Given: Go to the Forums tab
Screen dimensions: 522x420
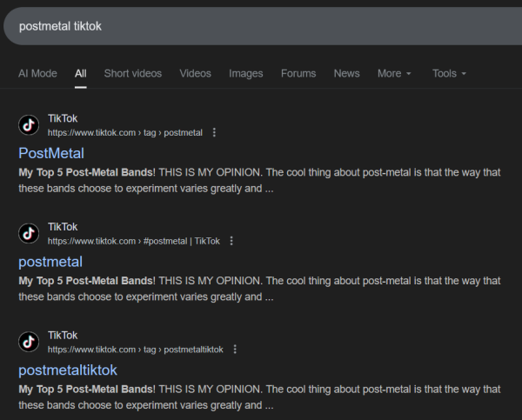Looking at the screenshot, I should 298,74.
